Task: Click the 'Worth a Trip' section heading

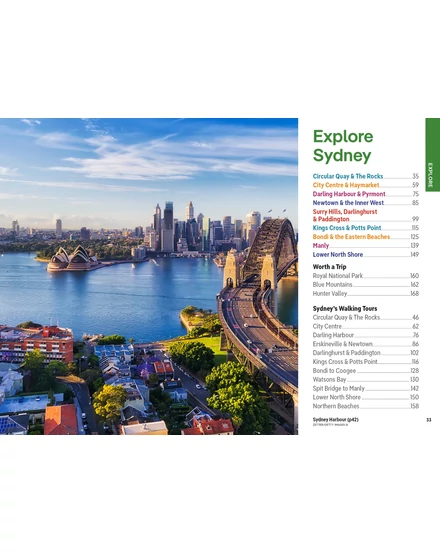Action: [329, 267]
